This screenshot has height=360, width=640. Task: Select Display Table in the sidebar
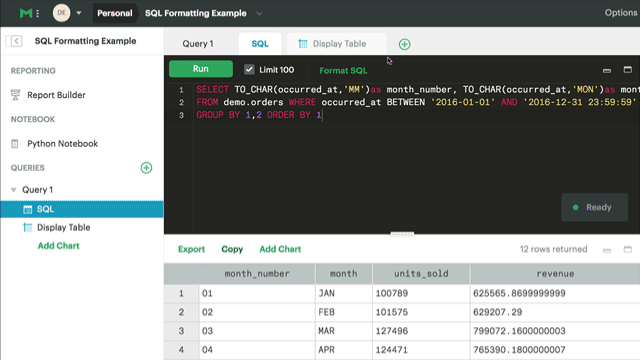click(x=63, y=227)
